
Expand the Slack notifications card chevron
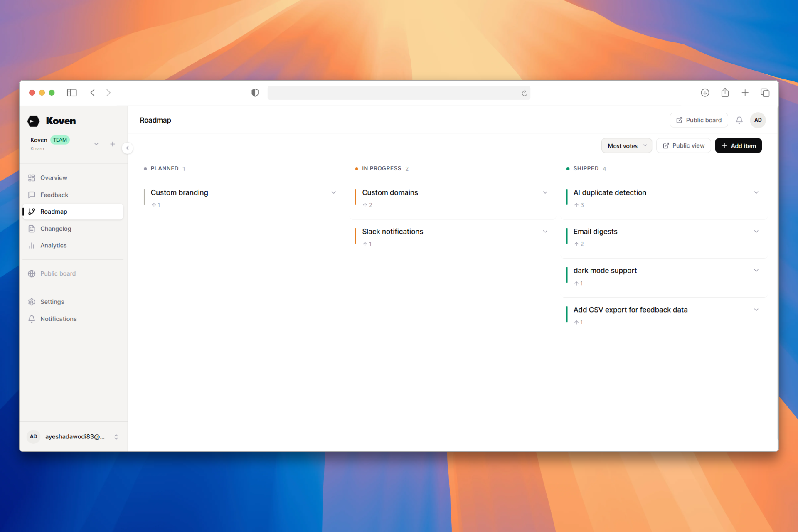(x=545, y=232)
